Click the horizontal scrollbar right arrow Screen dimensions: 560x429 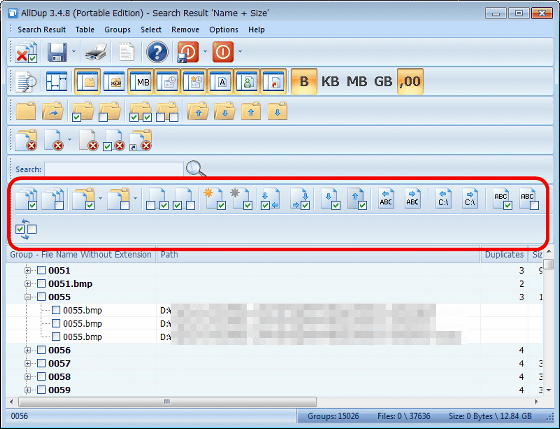tap(536, 401)
